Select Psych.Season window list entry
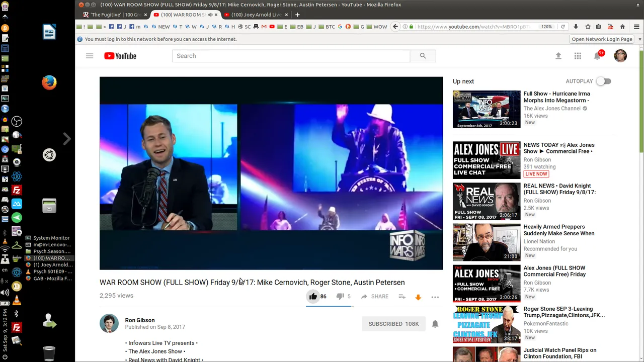This screenshot has height=362, width=644. click(49, 251)
